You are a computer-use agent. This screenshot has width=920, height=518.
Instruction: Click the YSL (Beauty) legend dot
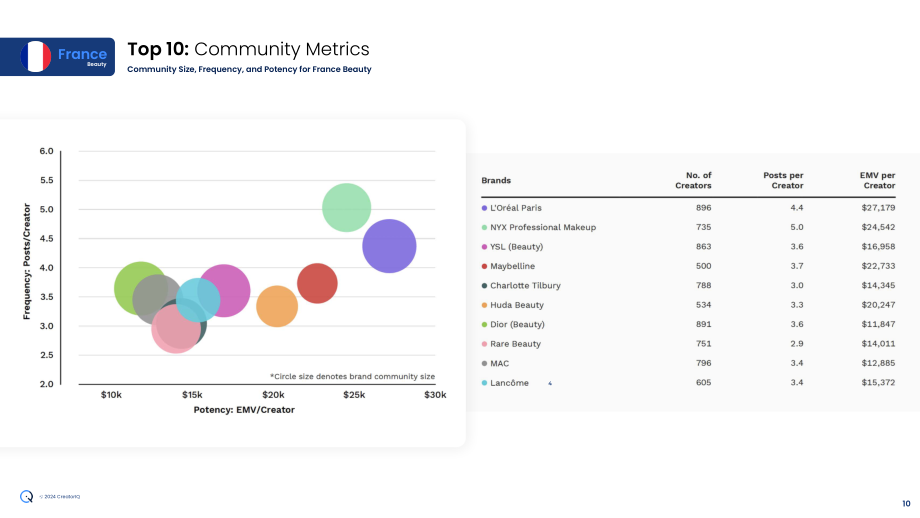484,247
